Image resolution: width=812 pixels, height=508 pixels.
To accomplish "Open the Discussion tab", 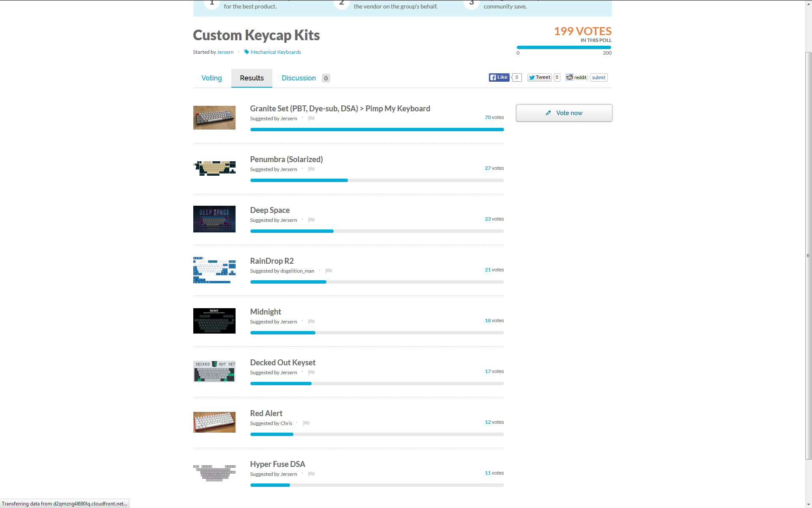I will pos(299,78).
